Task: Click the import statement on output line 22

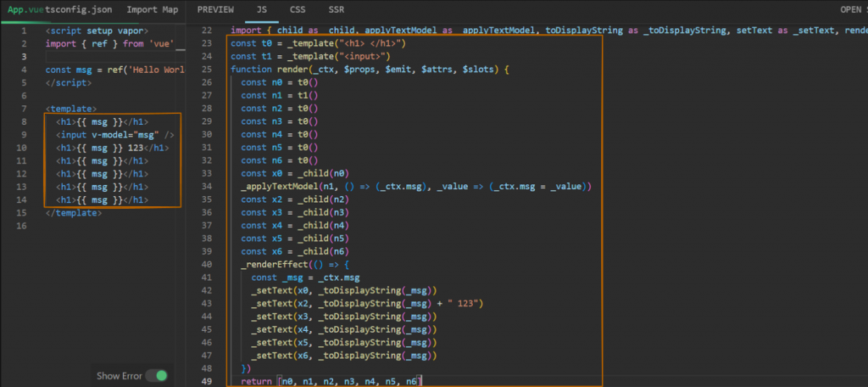Action: [x=548, y=31]
